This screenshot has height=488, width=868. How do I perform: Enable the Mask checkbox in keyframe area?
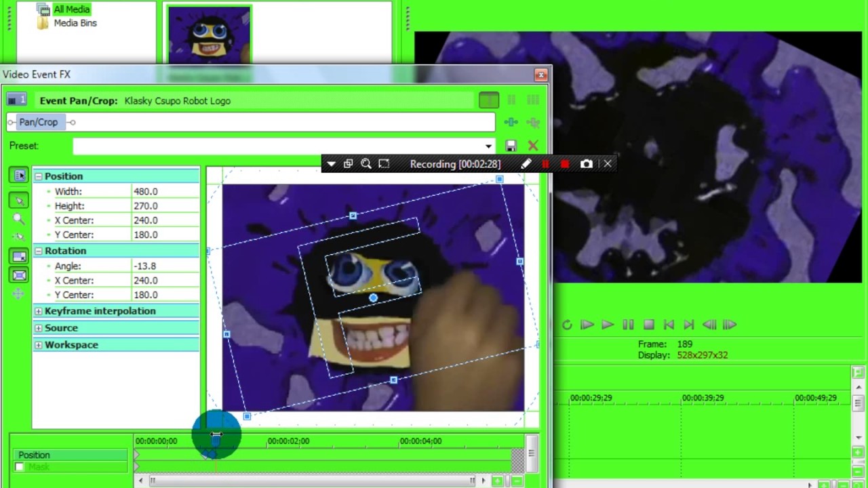coord(19,467)
